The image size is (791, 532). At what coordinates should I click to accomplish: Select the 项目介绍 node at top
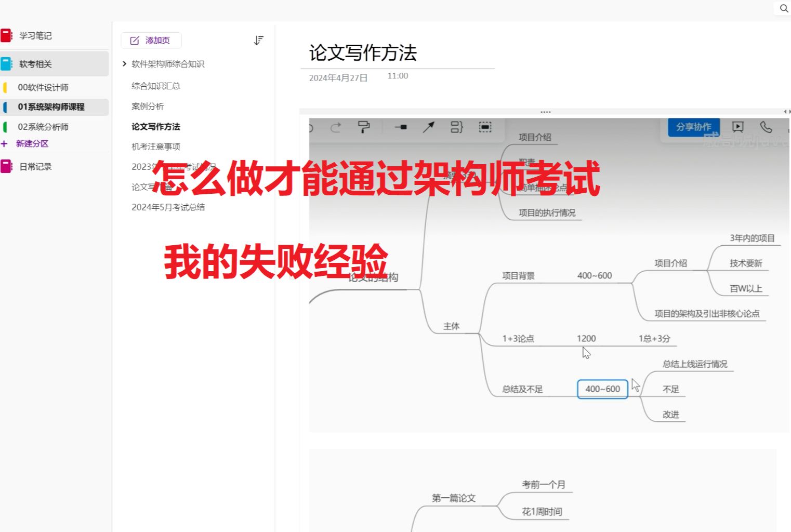(x=535, y=137)
